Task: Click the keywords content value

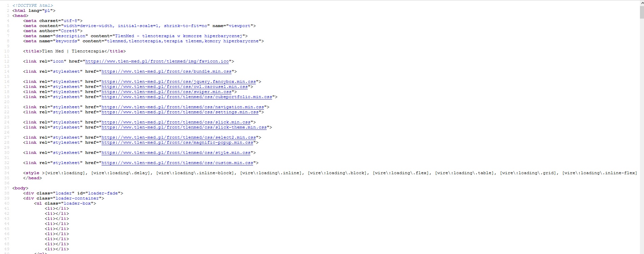Action: (183, 41)
